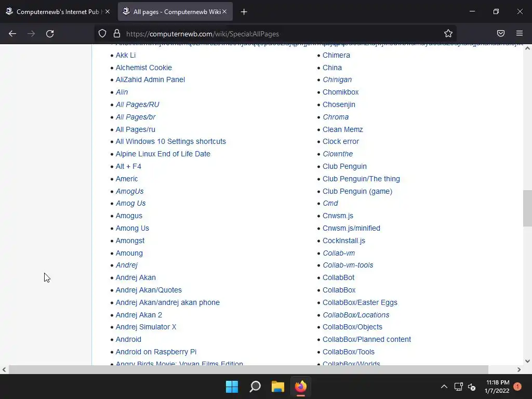This screenshot has width=532, height=399.
Task: Click the muted volume tray icon
Action: [472, 387]
